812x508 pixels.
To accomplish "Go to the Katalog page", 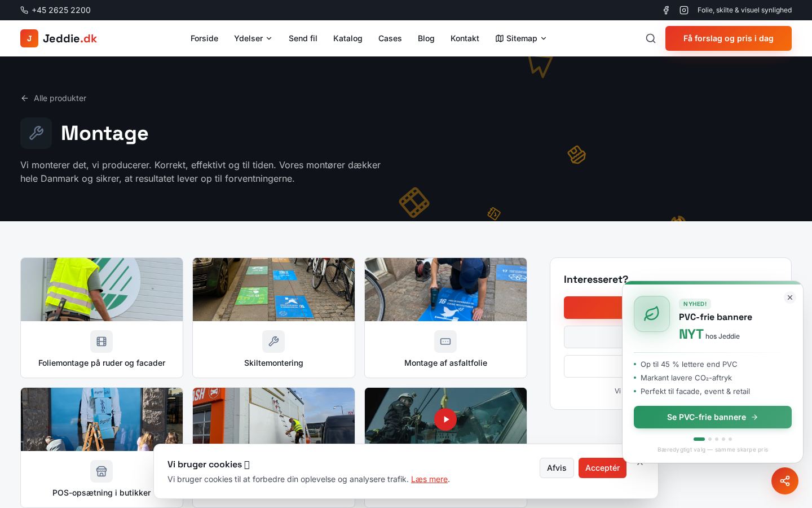I will tap(348, 38).
